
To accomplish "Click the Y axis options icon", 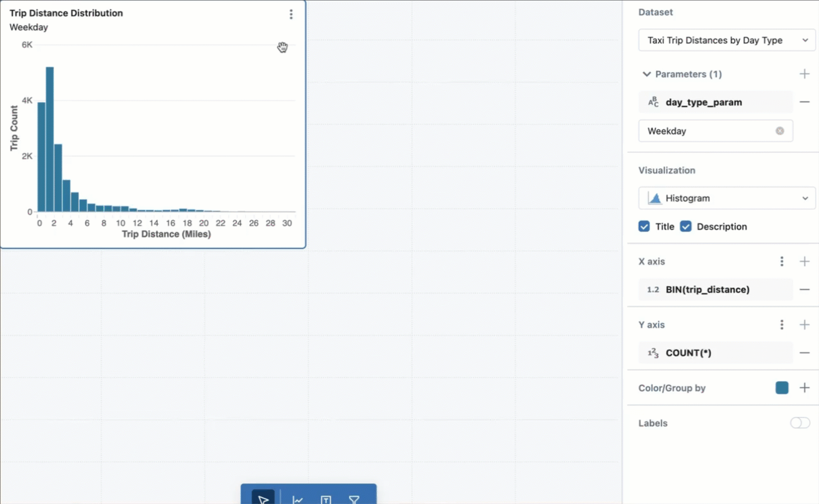I will point(781,324).
